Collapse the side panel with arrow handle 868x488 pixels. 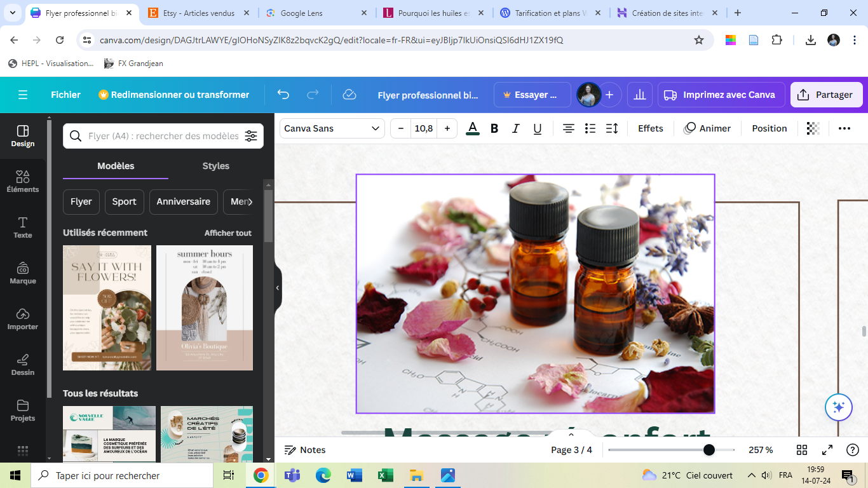coord(278,288)
